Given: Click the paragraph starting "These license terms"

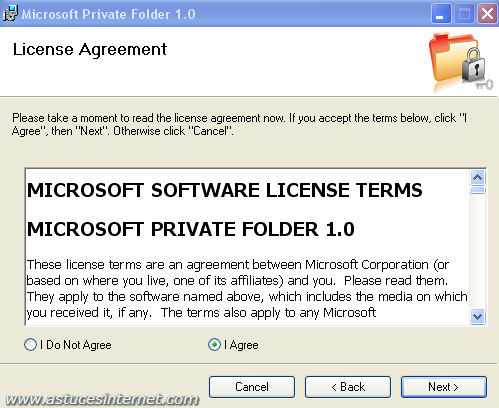Looking at the screenshot, I should (x=247, y=289).
